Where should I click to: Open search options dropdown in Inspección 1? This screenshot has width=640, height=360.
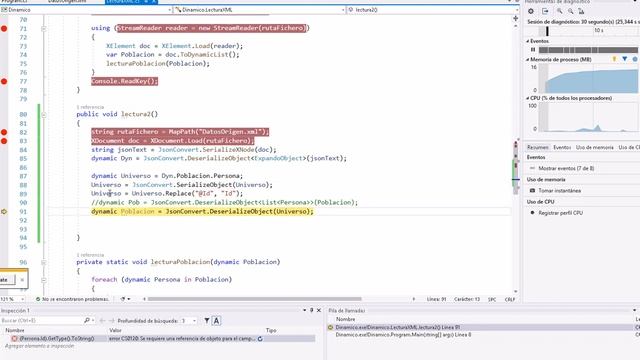(93, 321)
